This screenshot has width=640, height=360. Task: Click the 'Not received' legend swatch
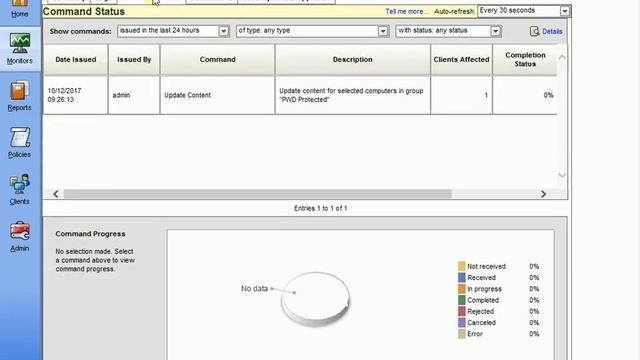click(462, 267)
